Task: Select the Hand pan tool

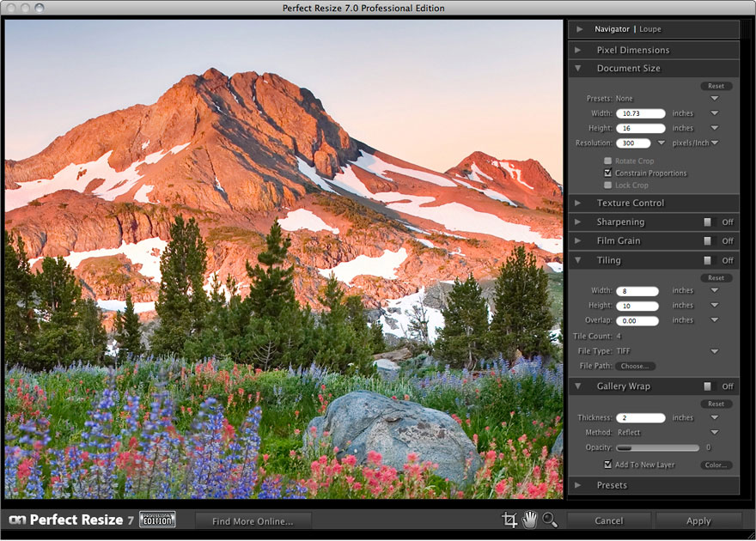Action: (x=529, y=520)
